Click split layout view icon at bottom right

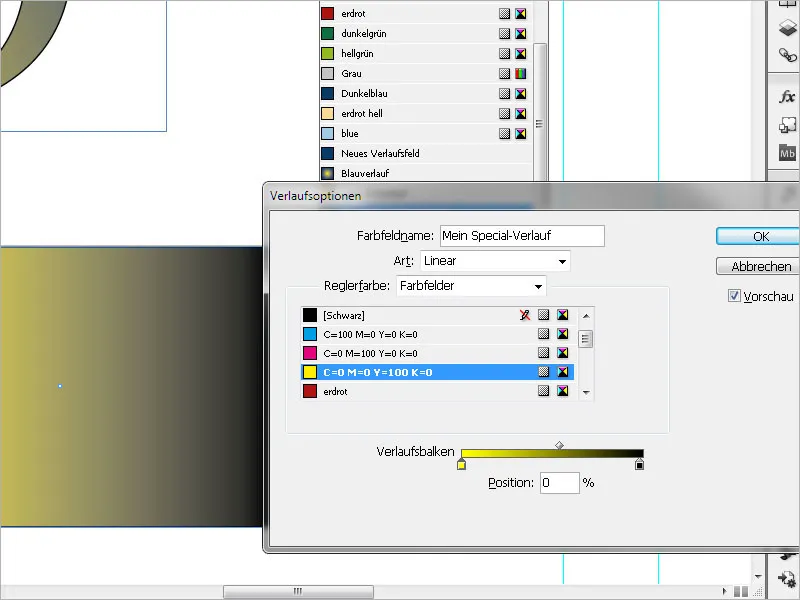click(x=741, y=591)
